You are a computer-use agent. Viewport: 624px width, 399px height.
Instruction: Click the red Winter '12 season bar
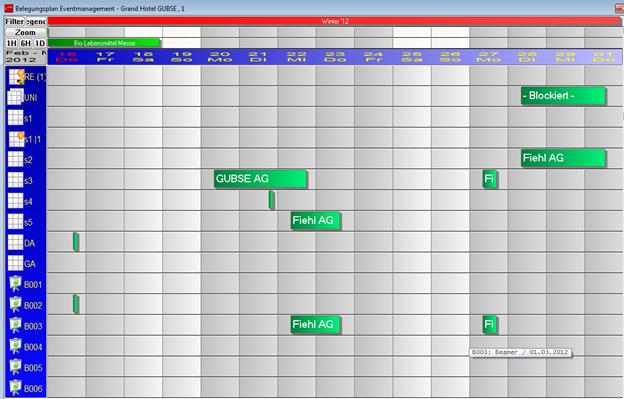tap(335, 21)
